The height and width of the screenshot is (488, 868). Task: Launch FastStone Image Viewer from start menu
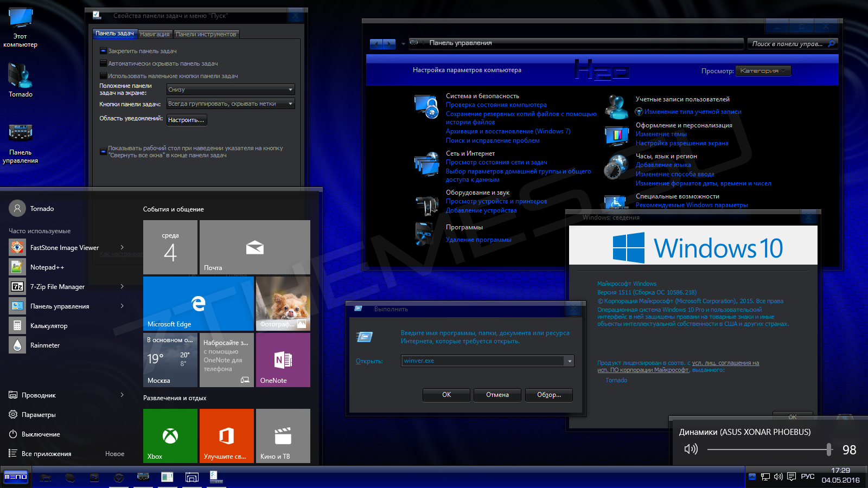[64, 248]
